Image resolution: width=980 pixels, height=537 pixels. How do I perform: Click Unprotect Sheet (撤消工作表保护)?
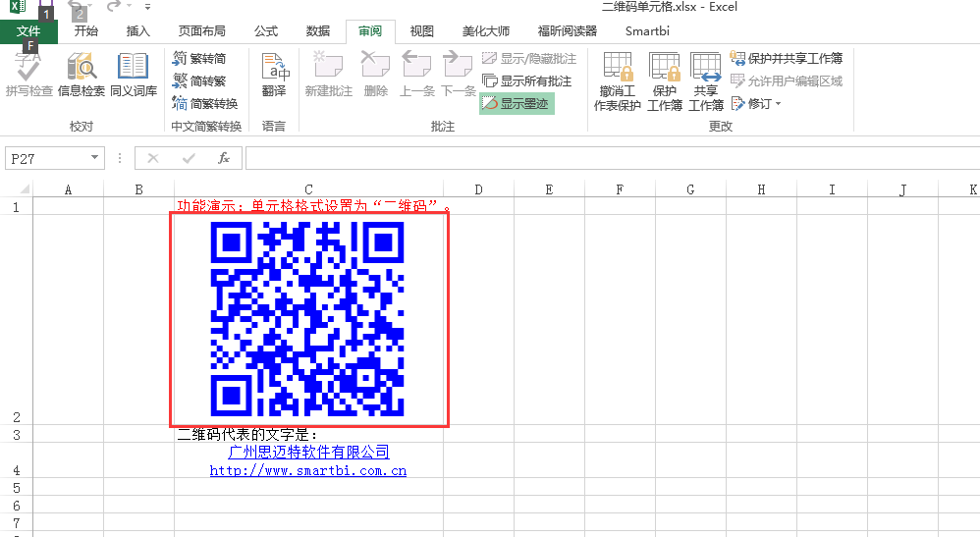[617, 81]
